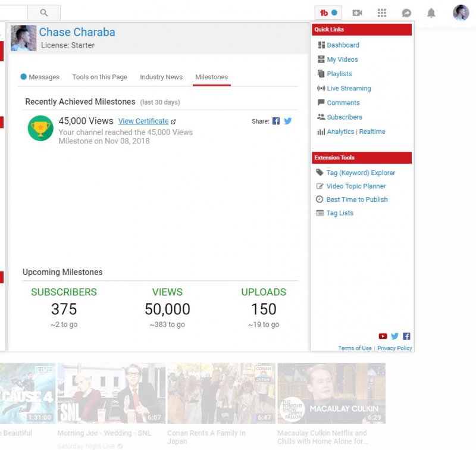Share milestone on Twitter icon
The height and width of the screenshot is (450, 476).
(x=288, y=121)
